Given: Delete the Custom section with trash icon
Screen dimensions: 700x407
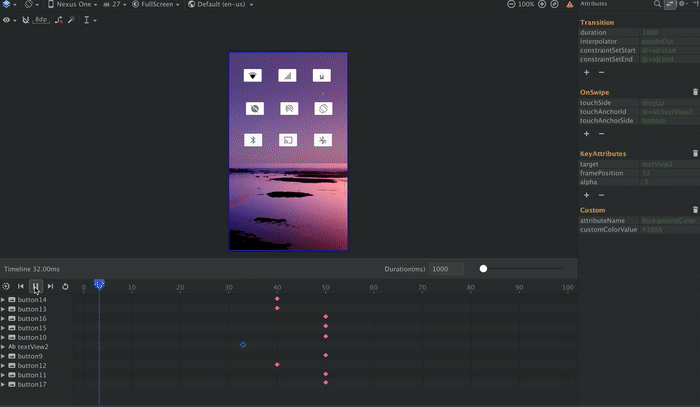Looking at the screenshot, I should (695, 210).
